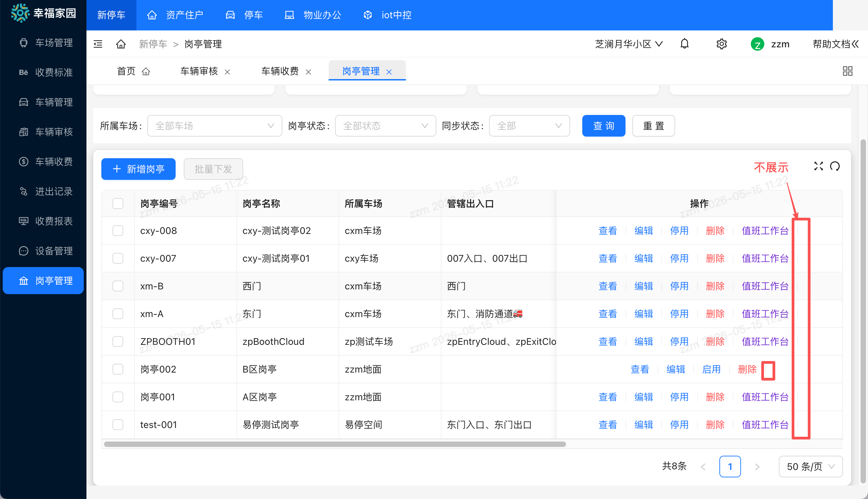Switch to 停车 top menu
This screenshot has height=499, width=868.
[x=244, y=15]
